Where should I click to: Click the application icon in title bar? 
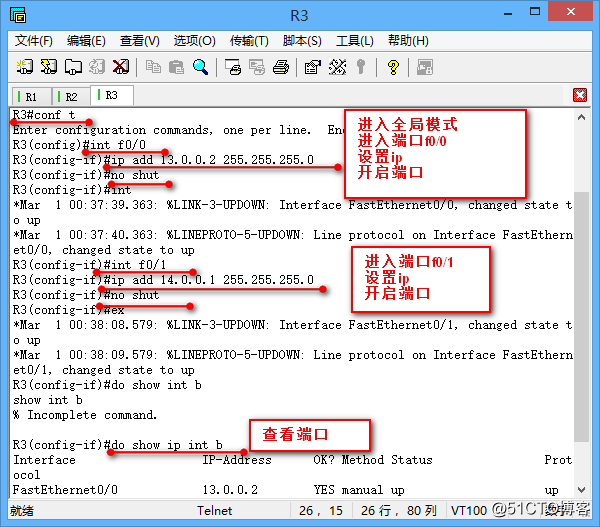18,15
